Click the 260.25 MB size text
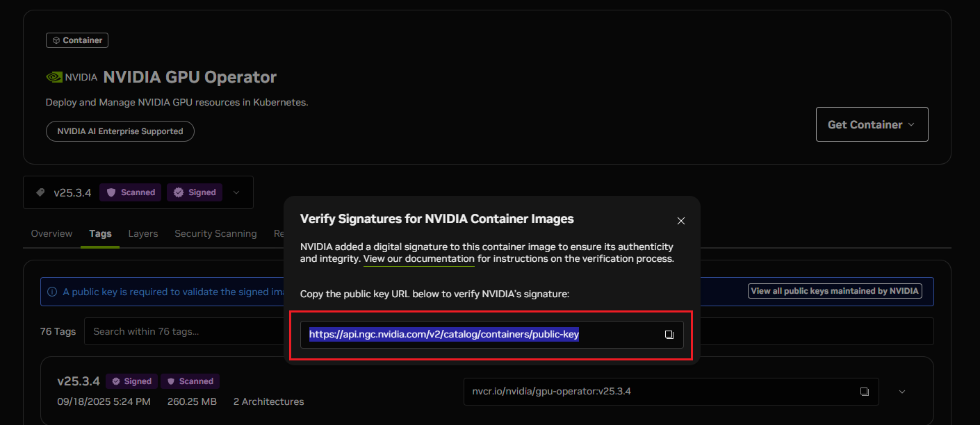Viewport: 980px width, 425px height. coord(192,401)
